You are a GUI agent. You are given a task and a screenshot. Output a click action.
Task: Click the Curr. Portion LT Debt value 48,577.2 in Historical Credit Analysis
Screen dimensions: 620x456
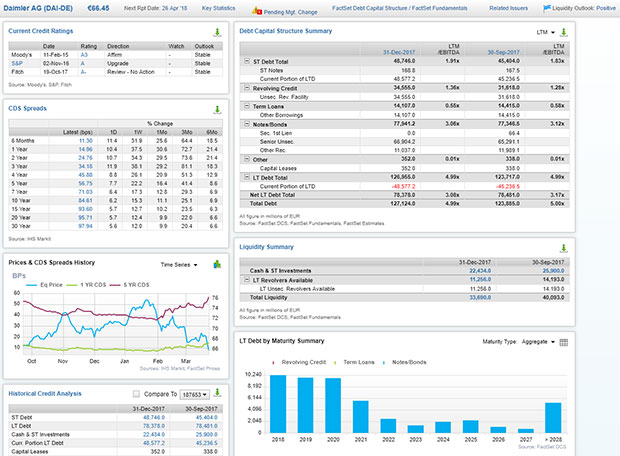pyautogui.click(x=154, y=443)
